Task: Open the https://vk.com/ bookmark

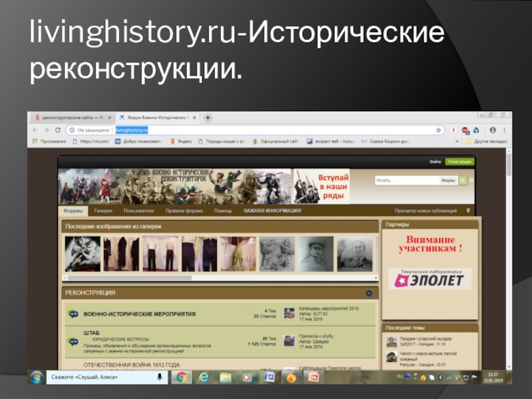Action: (x=91, y=142)
